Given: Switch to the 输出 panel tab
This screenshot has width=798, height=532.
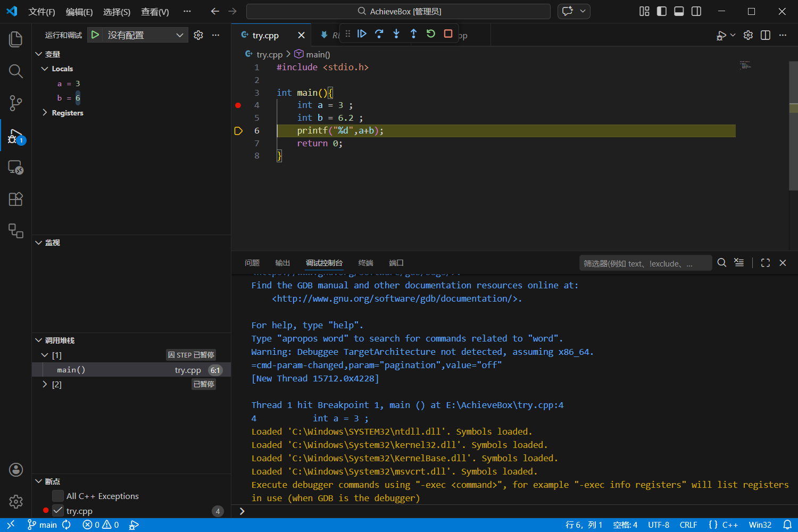Looking at the screenshot, I should [282, 263].
